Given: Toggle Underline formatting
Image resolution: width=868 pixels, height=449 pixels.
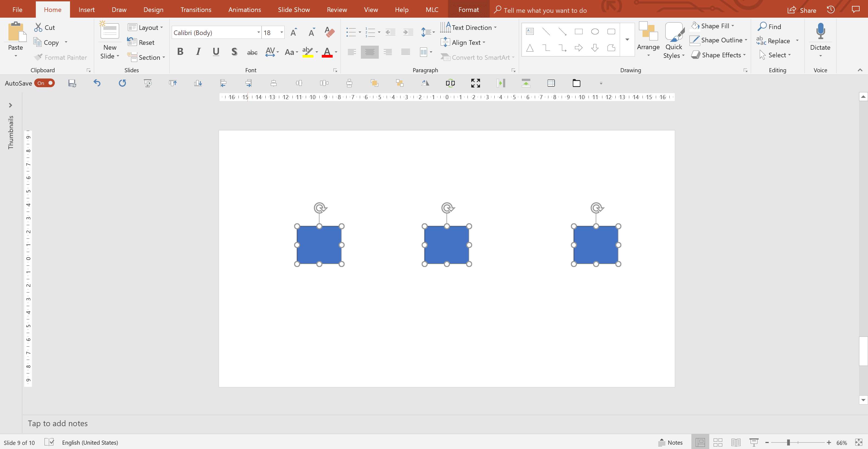Looking at the screenshot, I should coord(216,52).
